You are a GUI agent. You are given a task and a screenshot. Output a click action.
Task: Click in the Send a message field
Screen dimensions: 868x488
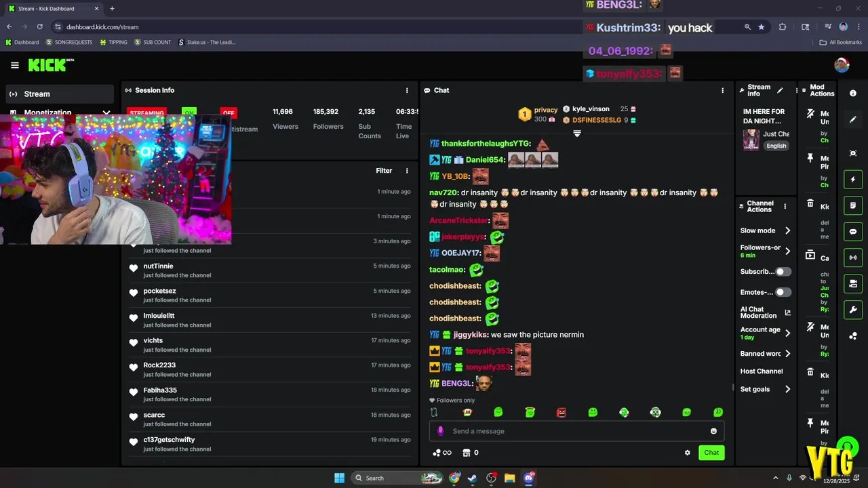[x=576, y=431]
